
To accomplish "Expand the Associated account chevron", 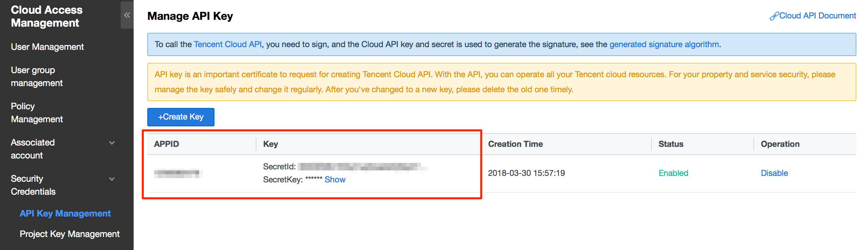I will click(x=112, y=143).
